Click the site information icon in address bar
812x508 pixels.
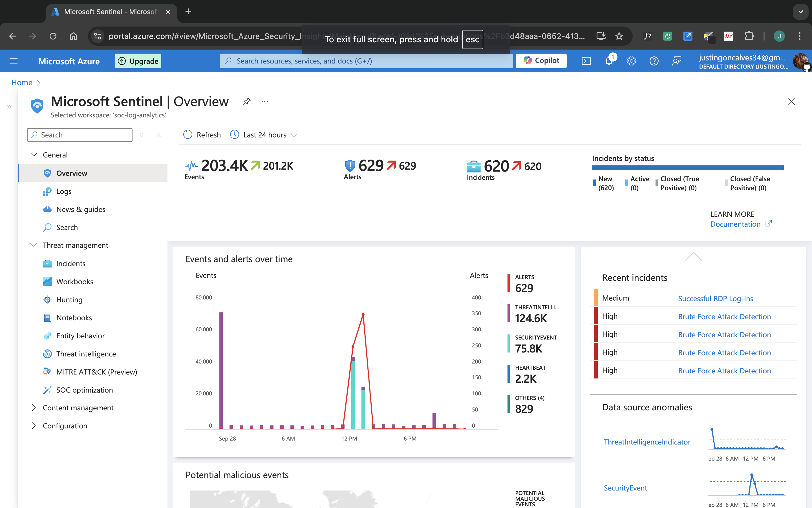(97, 36)
